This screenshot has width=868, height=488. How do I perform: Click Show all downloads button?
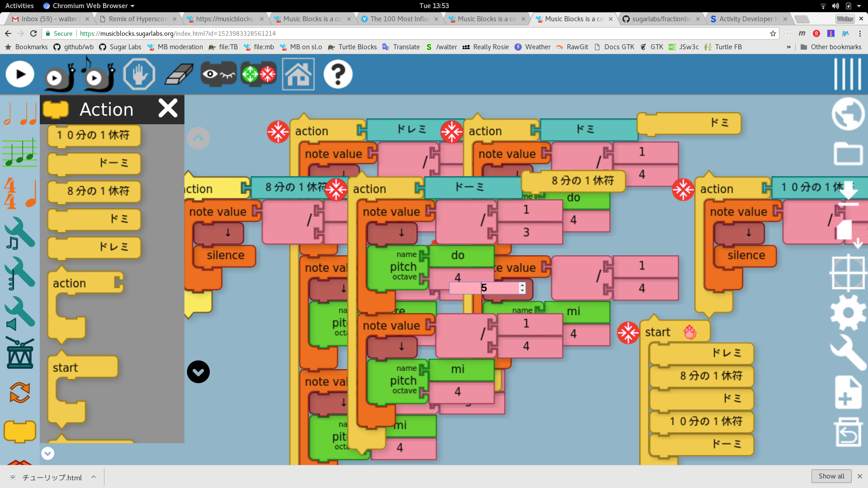click(x=831, y=476)
